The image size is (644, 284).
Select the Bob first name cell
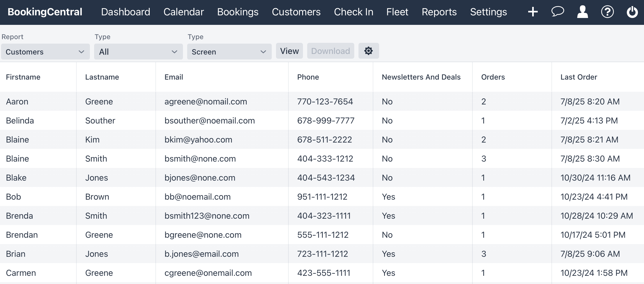coord(13,197)
